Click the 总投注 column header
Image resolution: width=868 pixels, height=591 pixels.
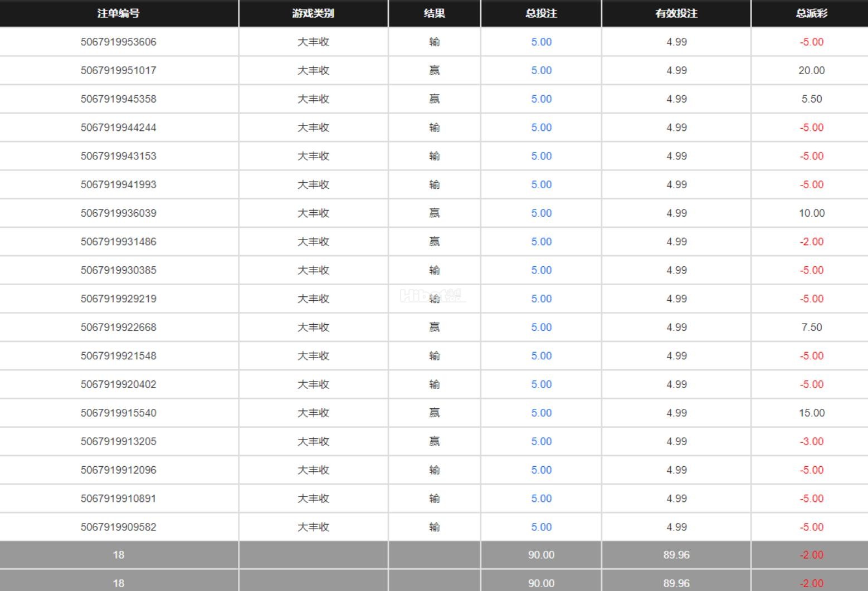click(541, 13)
